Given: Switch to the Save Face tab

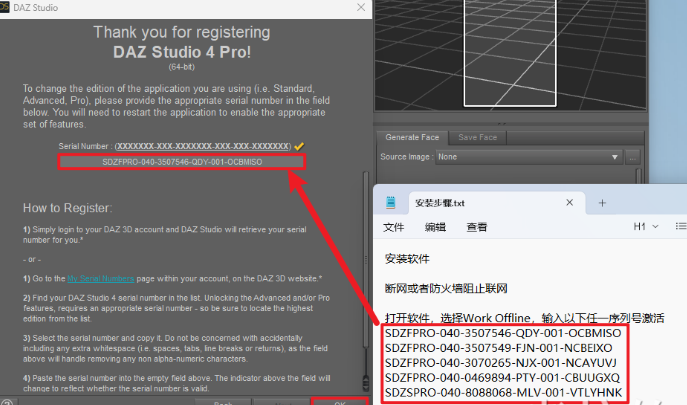Looking at the screenshot, I should pyautogui.click(x=478, y=137).
